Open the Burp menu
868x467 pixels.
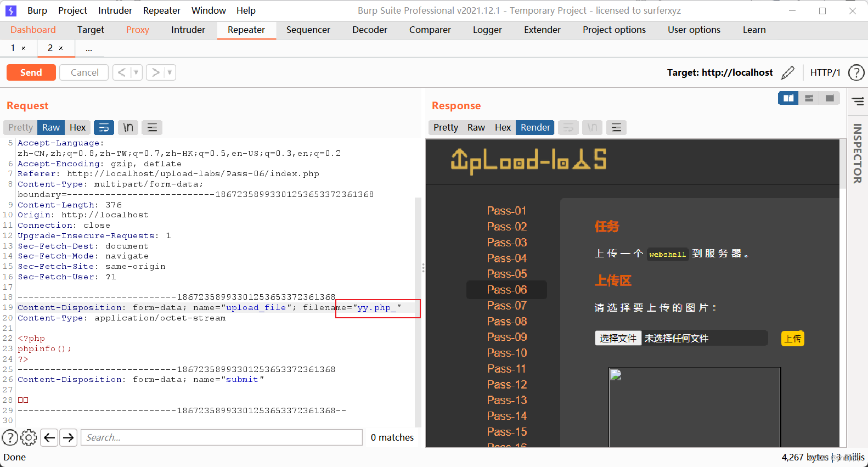pos(37,10)
